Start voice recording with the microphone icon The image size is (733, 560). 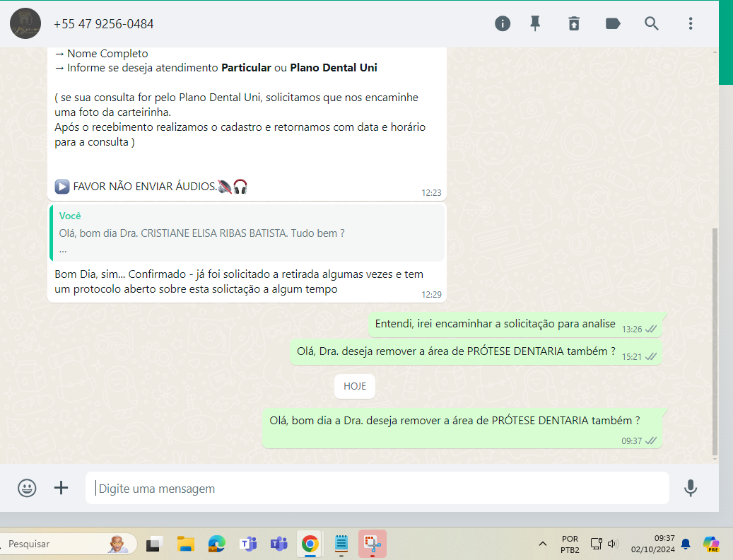click(691, 488)
